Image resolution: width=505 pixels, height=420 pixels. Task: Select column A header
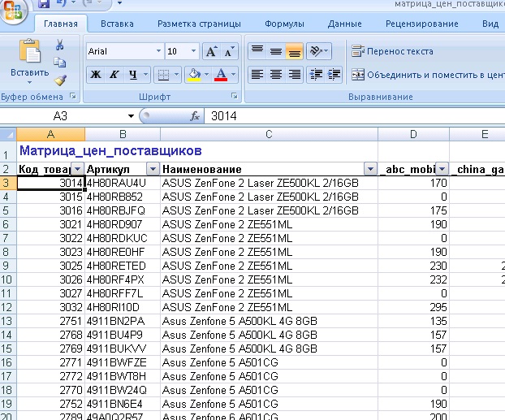pyautogui.click(x=50, y=134)
